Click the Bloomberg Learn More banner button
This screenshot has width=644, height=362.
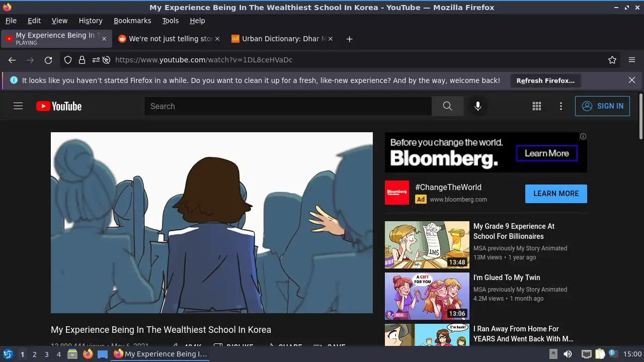pos(547,153)
